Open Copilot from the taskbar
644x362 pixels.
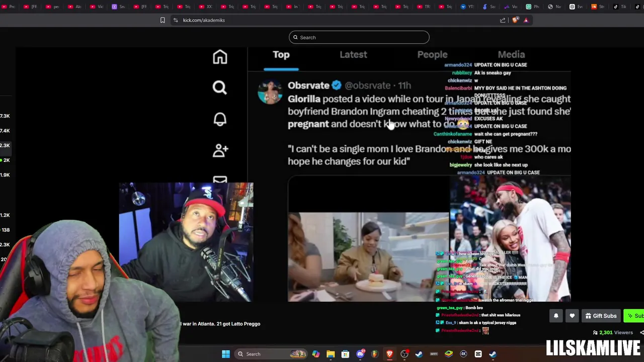coord(315,354)
